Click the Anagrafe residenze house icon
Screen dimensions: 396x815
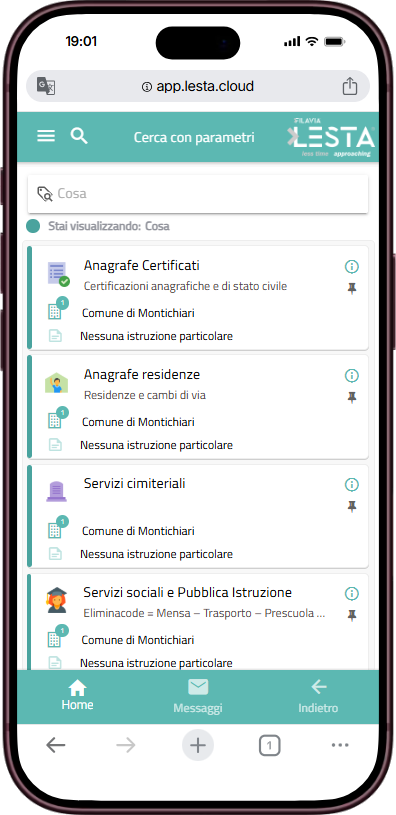click(x=56, y=384)
